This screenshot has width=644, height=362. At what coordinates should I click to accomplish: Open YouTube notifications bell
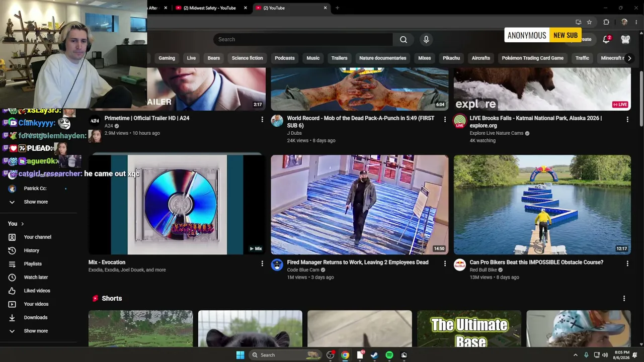(x=606, y=39)
